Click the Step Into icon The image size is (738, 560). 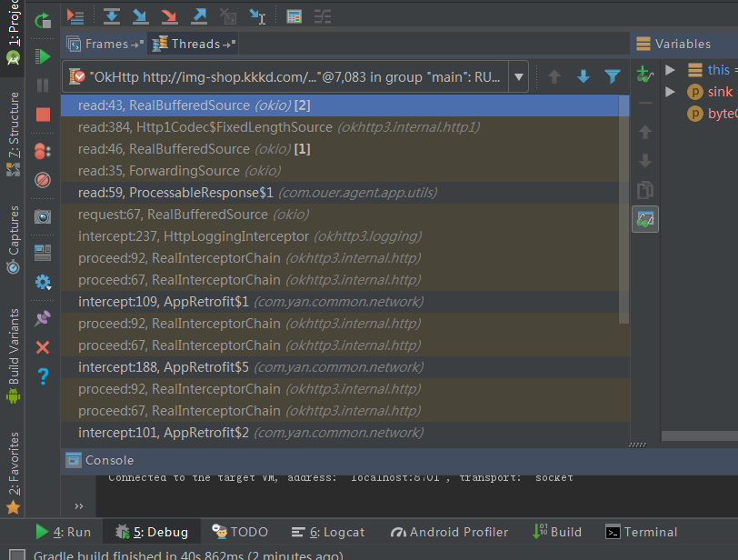point(140,16)
